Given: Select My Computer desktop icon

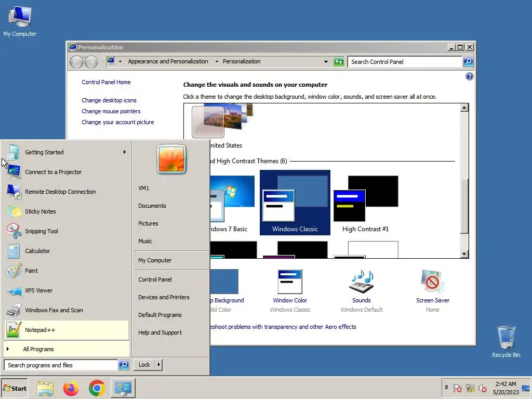Looking at the screenshot, I should click(20, 21).
